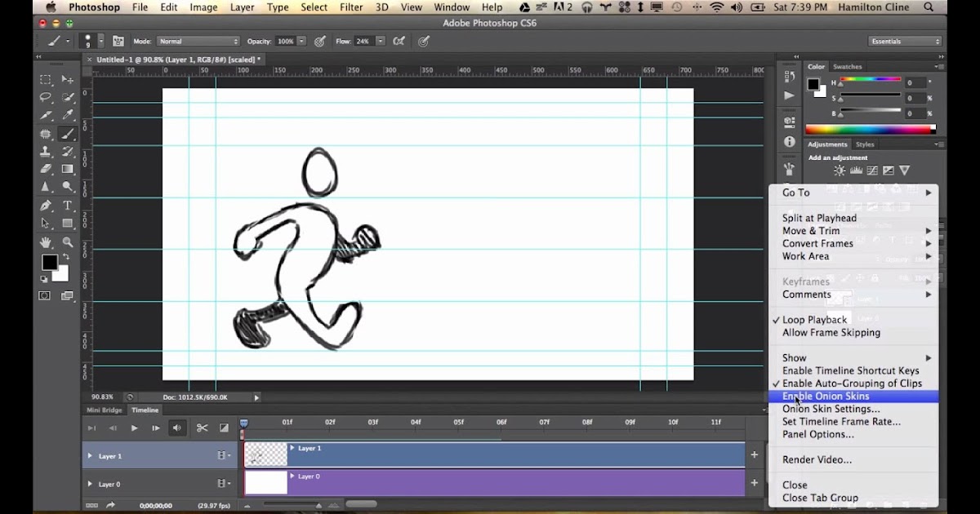This screenshot has height=514, width=980.
Task: Play the timeline animation
Action: [134, 428]
